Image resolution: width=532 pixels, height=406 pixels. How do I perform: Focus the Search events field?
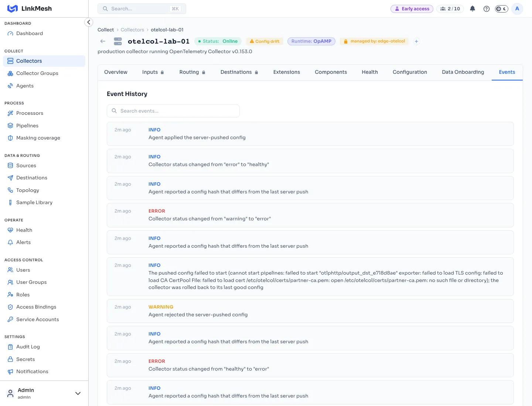point(173,111)
